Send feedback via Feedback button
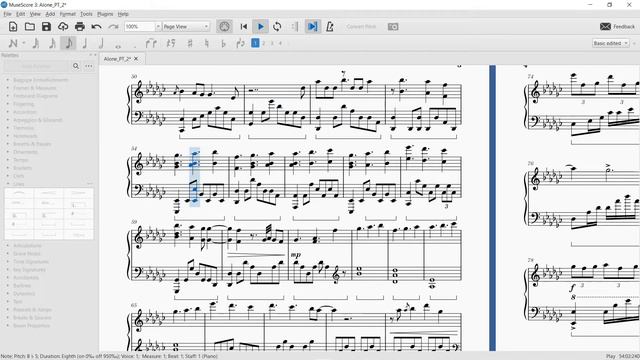The width and height of the screenshot is (640, 360). point(617,27)
